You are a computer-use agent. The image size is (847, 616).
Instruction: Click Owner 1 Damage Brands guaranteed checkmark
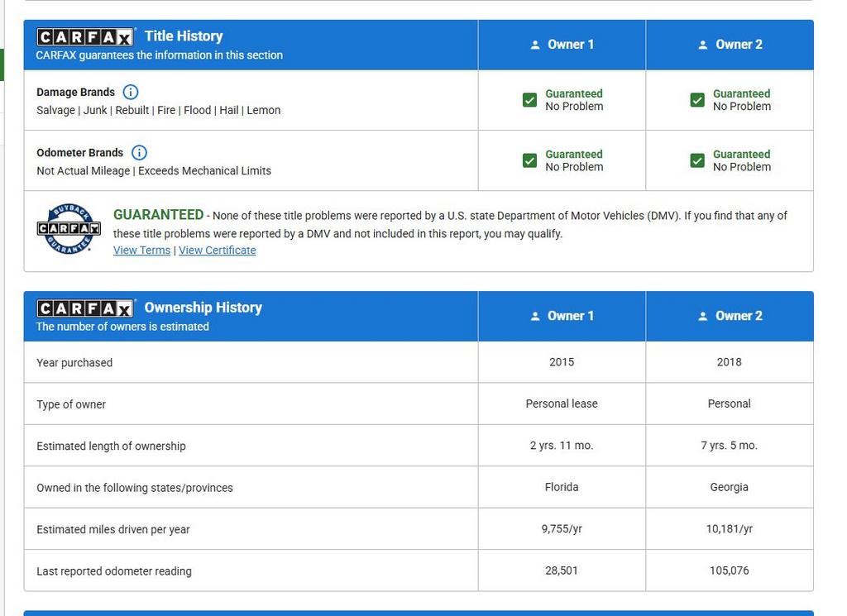[530, 100]
